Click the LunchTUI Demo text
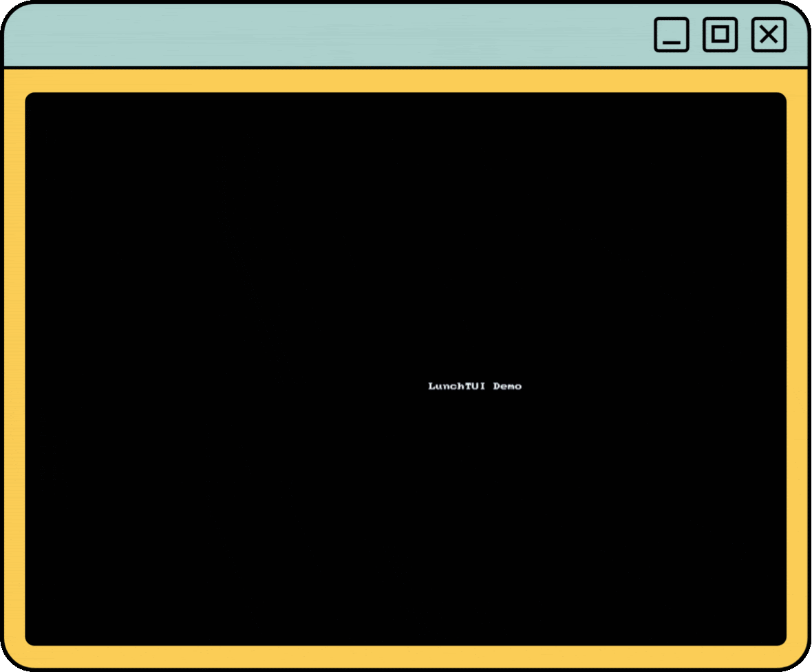Screen dimensions: 812x672 pyautogui.click(x=475, y=386)
